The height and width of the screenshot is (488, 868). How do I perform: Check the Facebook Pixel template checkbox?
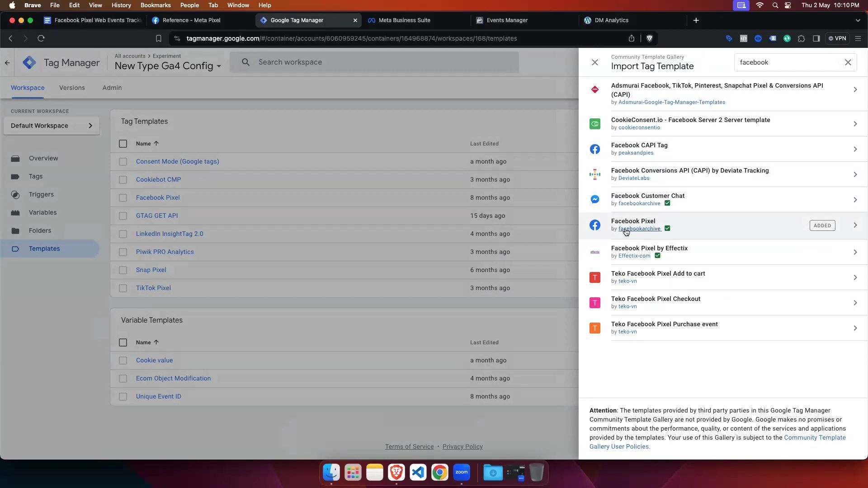123,198
